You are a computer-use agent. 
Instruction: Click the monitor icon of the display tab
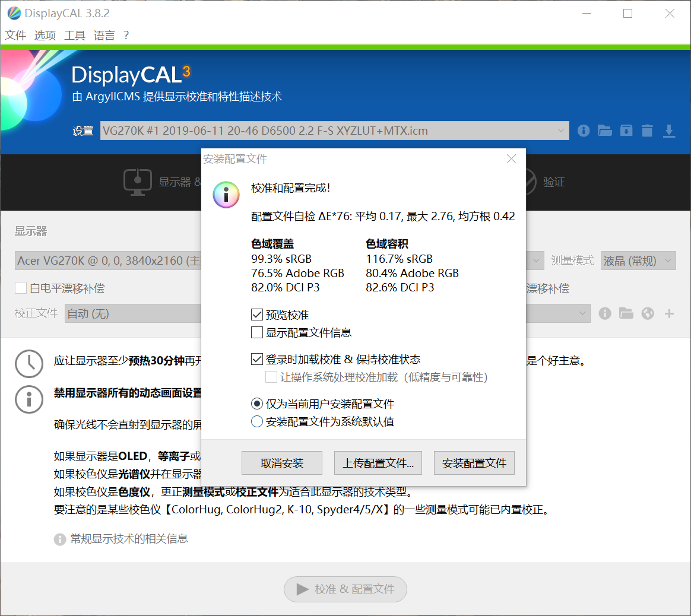pyautogui.click(x=138, y=182)
